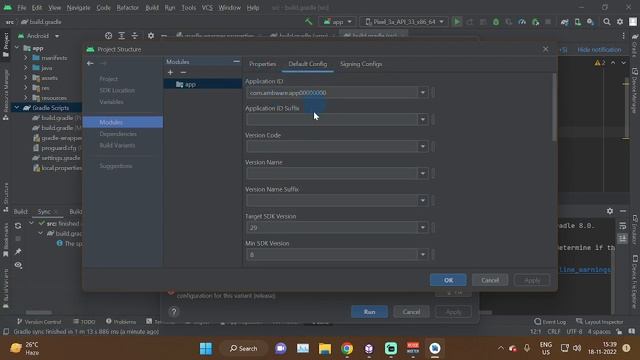
Task: Click the Target SDK Version field
Action: (332, 227)
